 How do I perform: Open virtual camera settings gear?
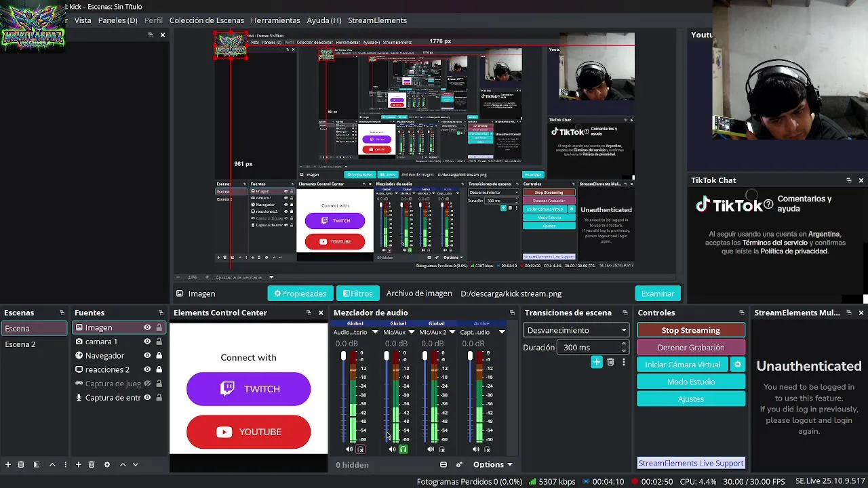[738, 365]
